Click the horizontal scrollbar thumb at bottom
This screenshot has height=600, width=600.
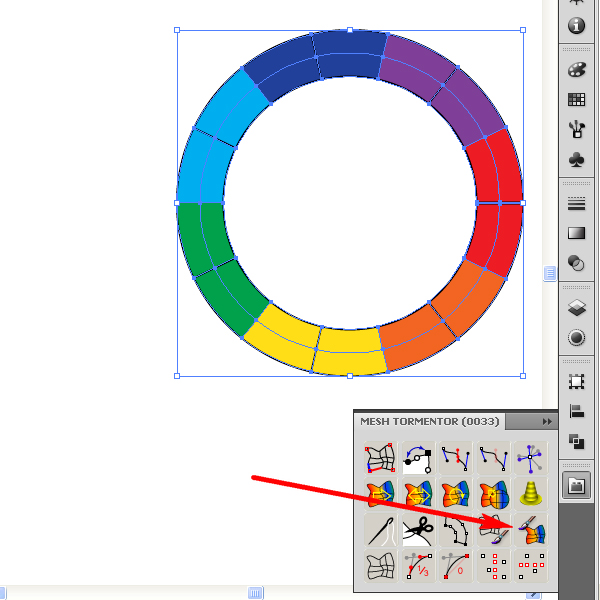[255, 593]
